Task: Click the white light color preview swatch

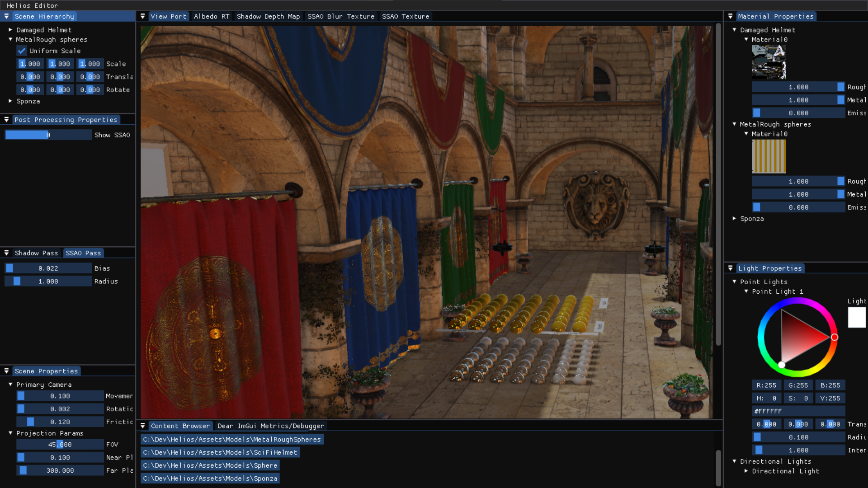Action: tap(856, 318)
